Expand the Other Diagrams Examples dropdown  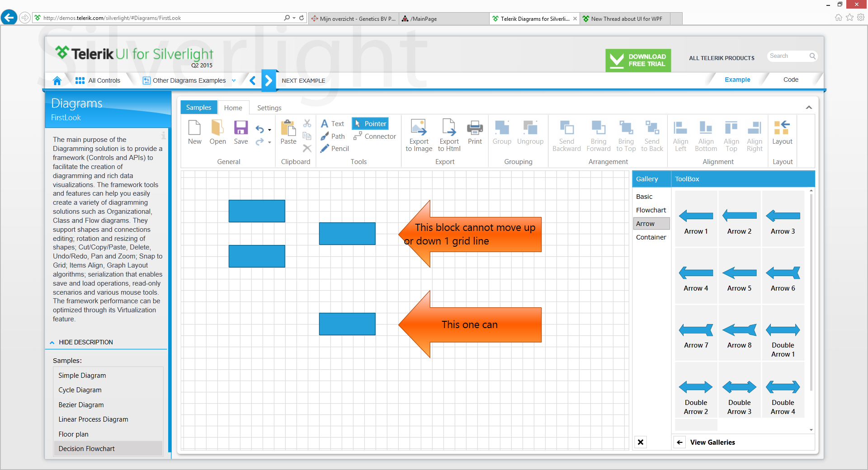point(234,80)
